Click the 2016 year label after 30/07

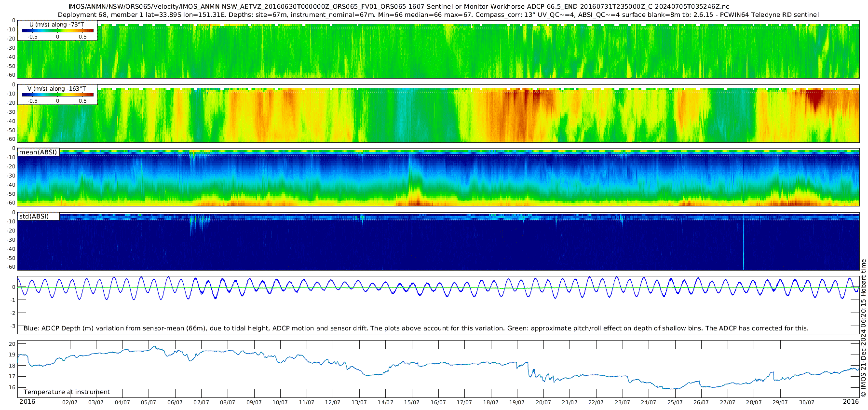[851, 402]
